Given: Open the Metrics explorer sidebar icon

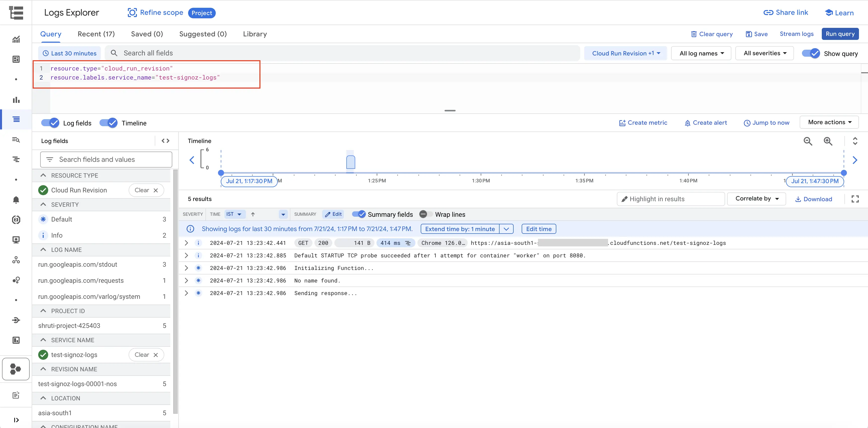Looking at the screenshot, I should 16,39.
